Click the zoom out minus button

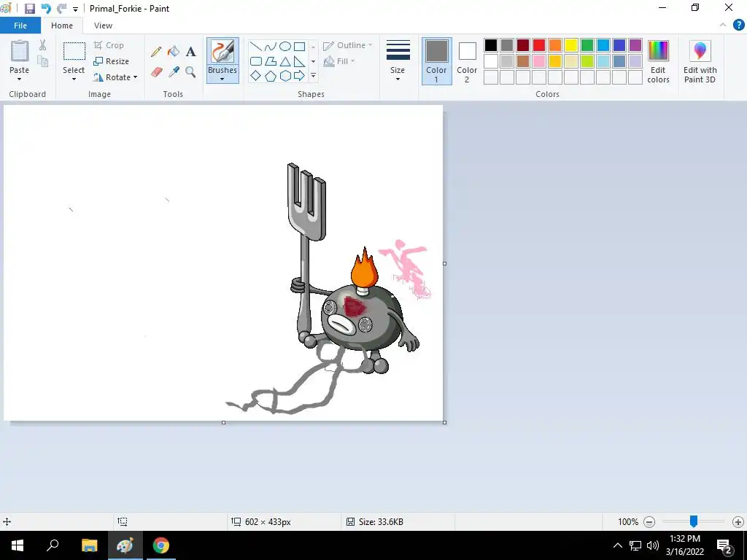click(x=649, y=522)
